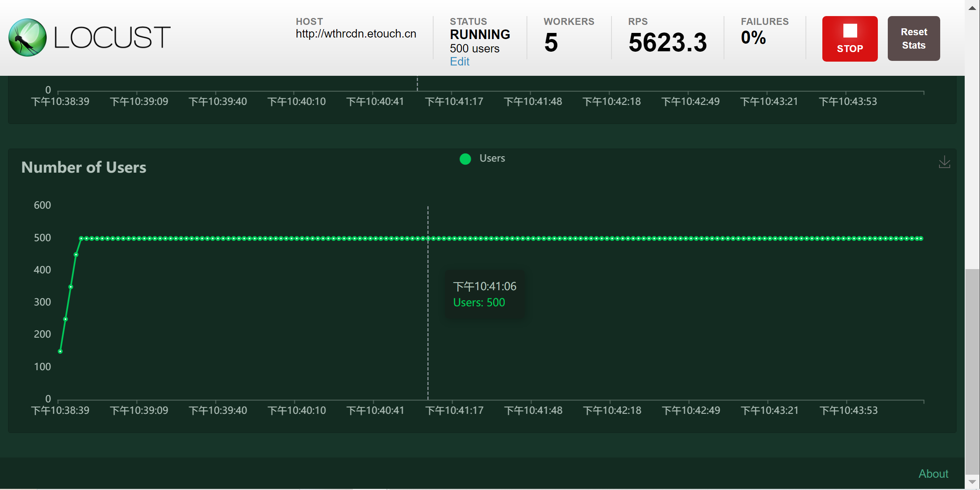This screenshot has width=980, height=490.
Task: Click the last data point on Users line
Action: pyautogui.click(x=921, y=238)
